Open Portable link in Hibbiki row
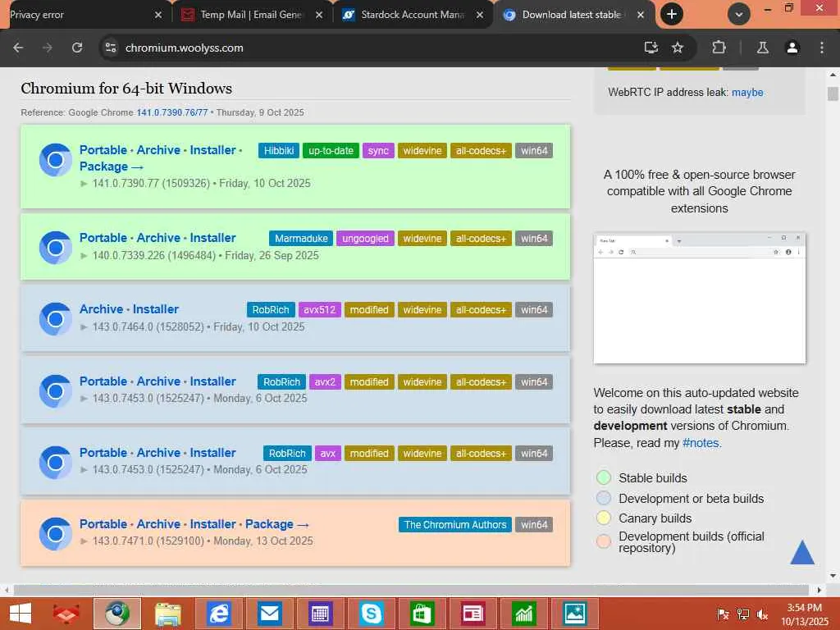840x630 pixels. click(103, 150)
